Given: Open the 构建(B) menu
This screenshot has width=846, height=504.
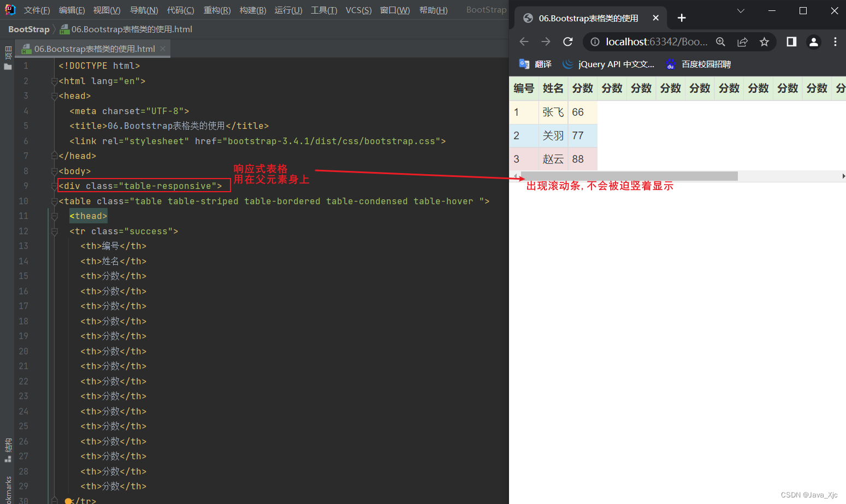Looking at the screenshot, I should pyautogui.click(x=253, y=10).
